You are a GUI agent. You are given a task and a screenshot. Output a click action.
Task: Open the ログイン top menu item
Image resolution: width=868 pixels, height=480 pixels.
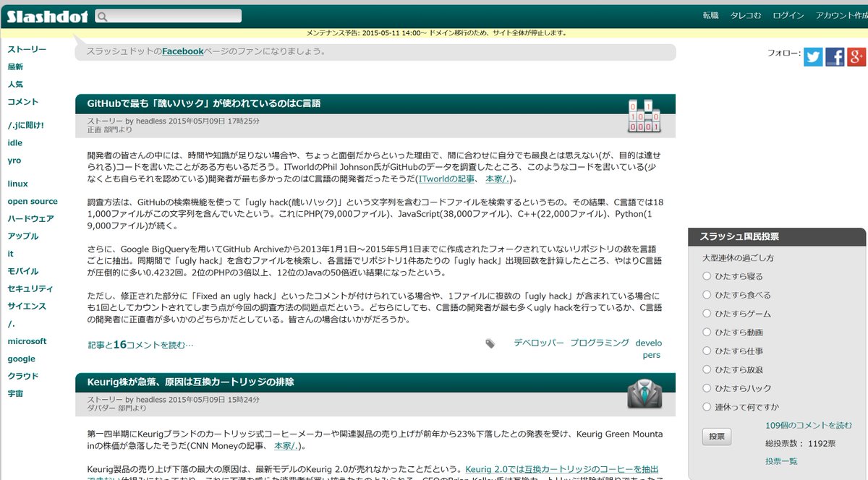[x=788, y=16]
